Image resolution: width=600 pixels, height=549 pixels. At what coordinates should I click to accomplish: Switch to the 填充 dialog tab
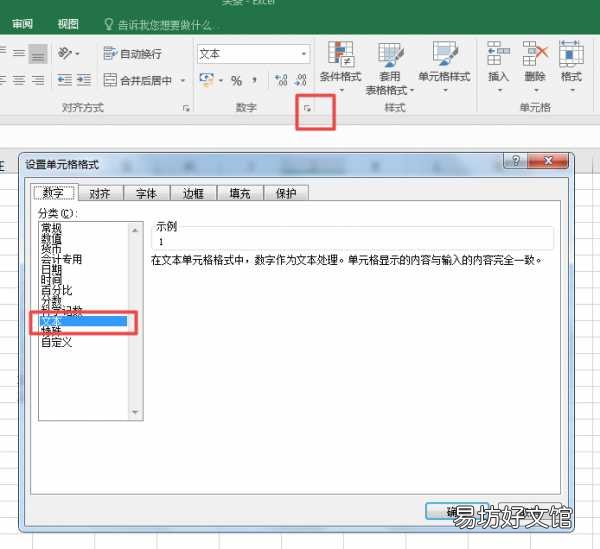pos(240,193)
